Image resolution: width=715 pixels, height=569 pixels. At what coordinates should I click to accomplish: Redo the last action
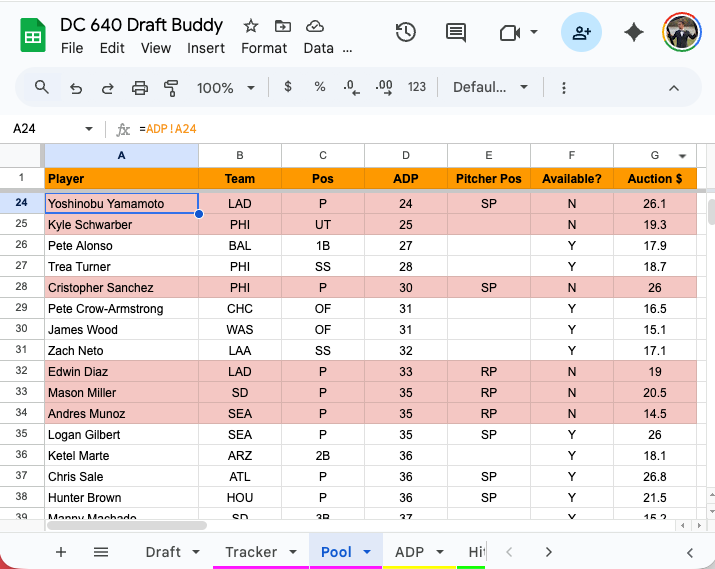[x=108, y=88]
